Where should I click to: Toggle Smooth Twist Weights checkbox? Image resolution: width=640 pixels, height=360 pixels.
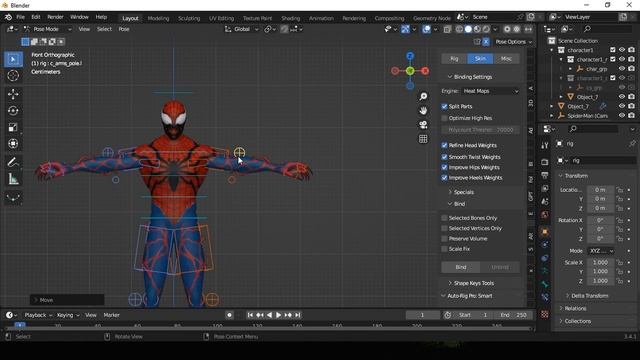point(444,157)
